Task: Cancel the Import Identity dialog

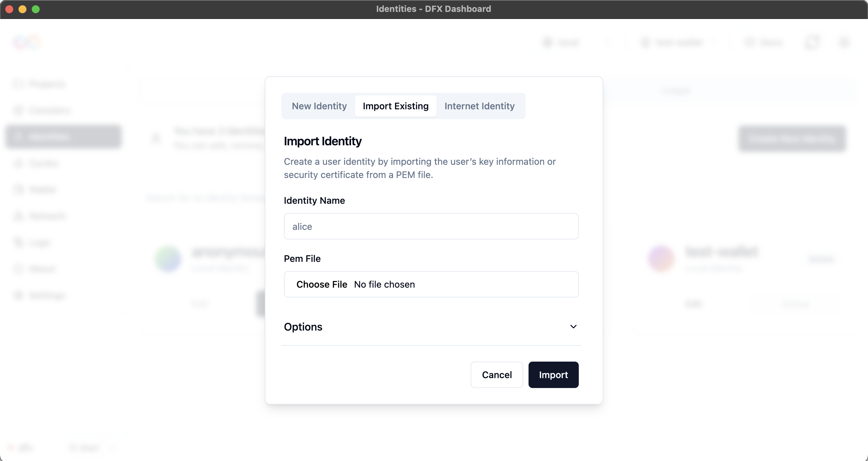Action: click(497, 374)
